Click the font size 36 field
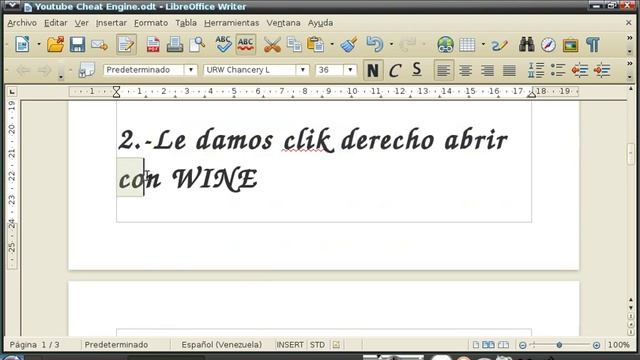The width and height of the screenshot is (640, 360). click(329, 70)
